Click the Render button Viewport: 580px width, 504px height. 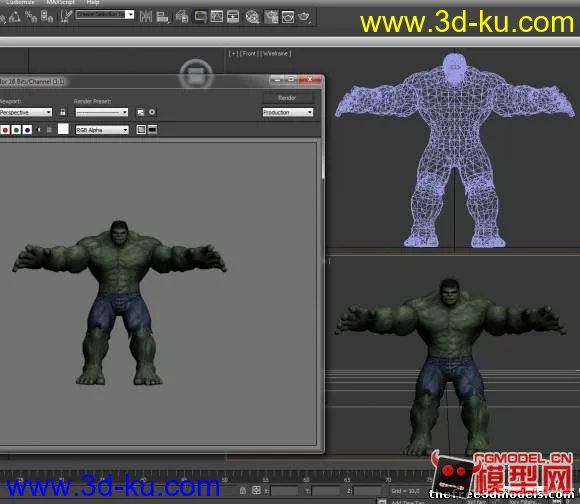[x=287, y=98]
